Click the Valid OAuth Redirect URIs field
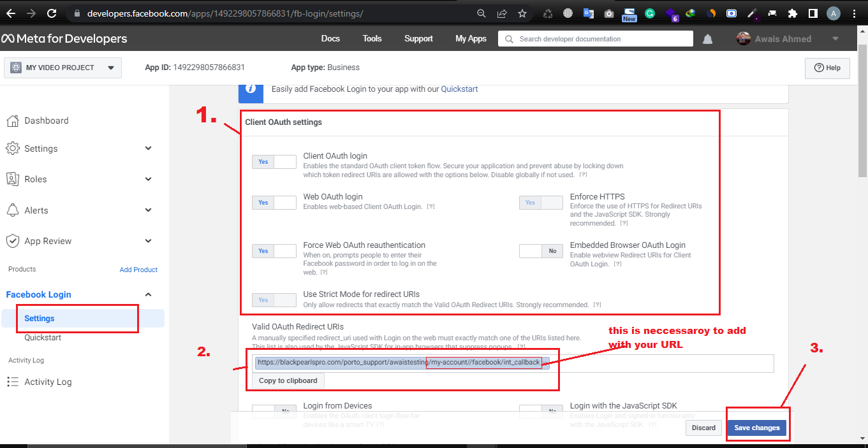 pos(513,363)
